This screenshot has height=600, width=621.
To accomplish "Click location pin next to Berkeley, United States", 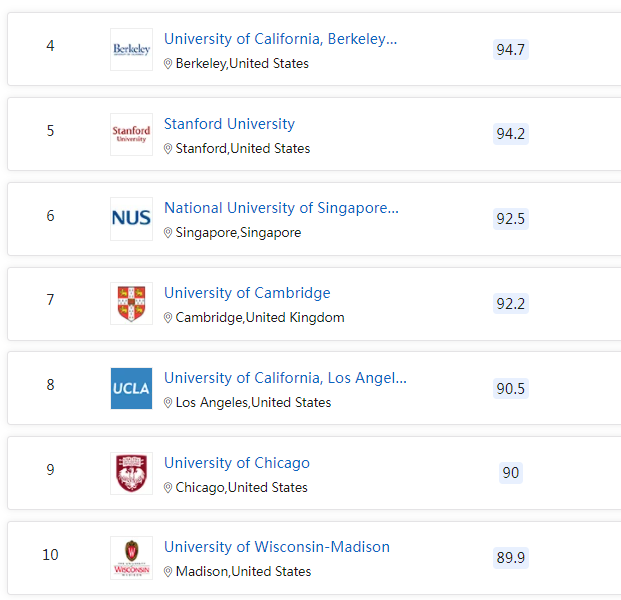I will 168,64.
